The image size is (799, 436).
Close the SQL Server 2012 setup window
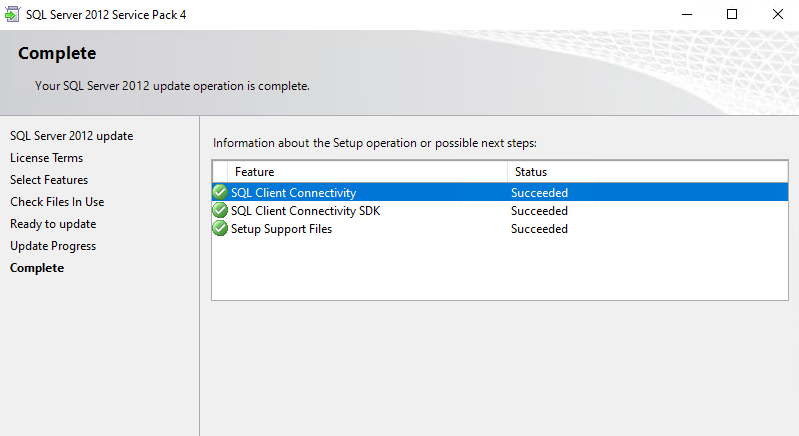pos(777,14)
